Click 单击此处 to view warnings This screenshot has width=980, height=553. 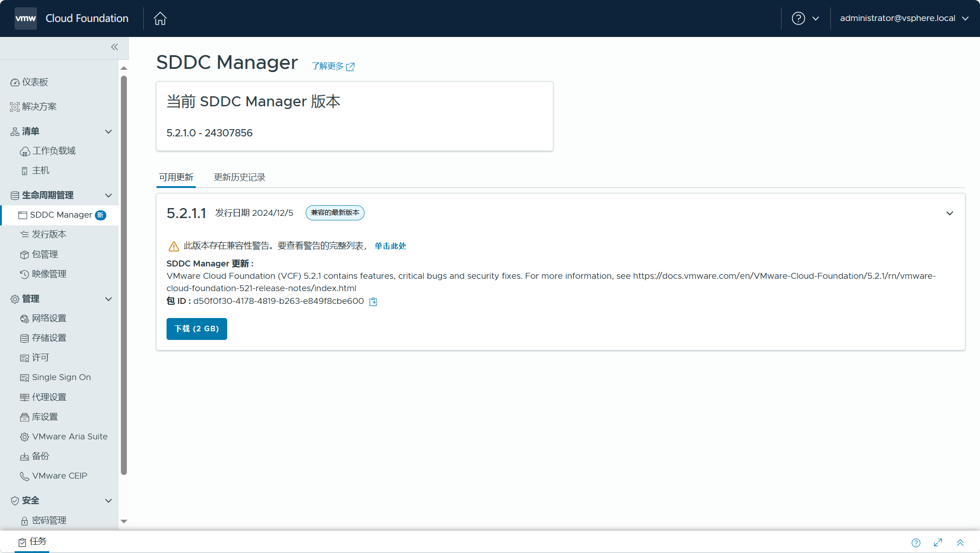[x=391, y=246]
